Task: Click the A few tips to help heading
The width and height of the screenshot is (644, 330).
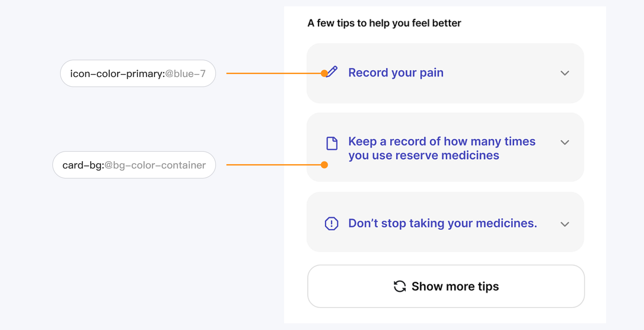Action: [x=384, y=23]
